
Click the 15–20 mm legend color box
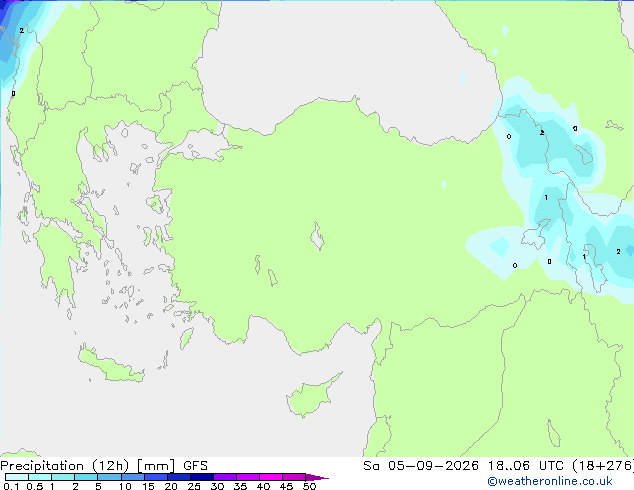(156, 477)
